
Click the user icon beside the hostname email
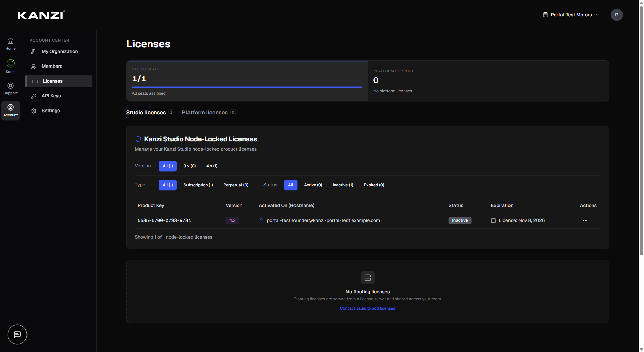261,220
